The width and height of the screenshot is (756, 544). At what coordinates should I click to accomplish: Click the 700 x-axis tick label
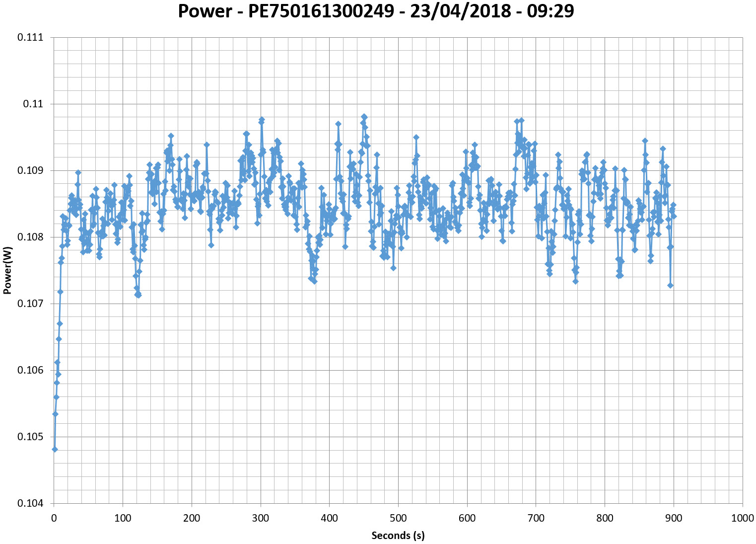pyautogui.click(x=536, y=518)
